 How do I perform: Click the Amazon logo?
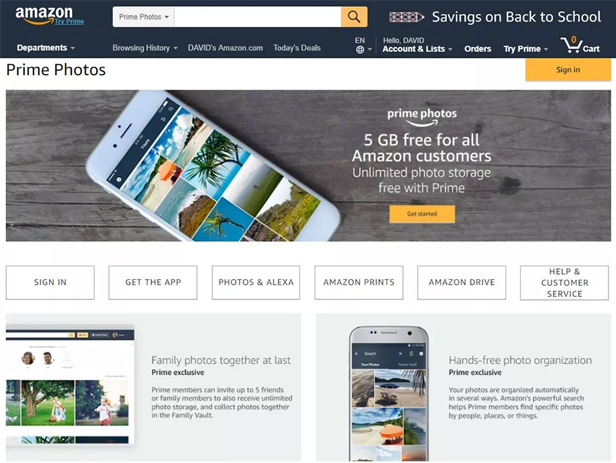[x=44, y=16]
